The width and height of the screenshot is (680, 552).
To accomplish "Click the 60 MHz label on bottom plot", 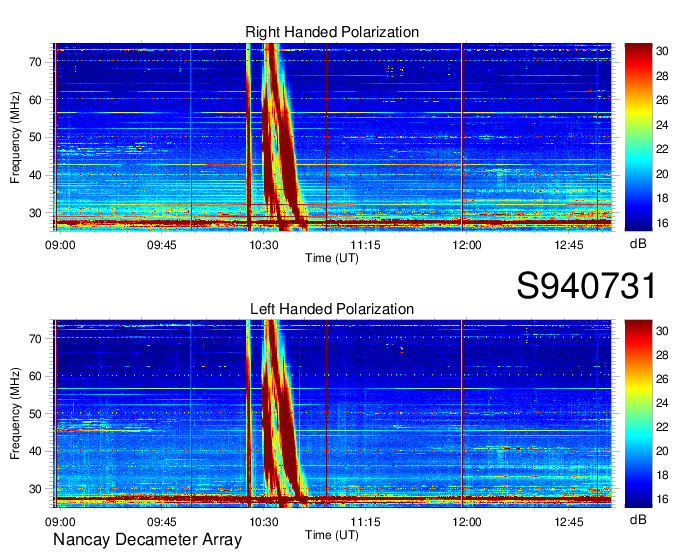I will pyautogui.click(x=36, y=376).
